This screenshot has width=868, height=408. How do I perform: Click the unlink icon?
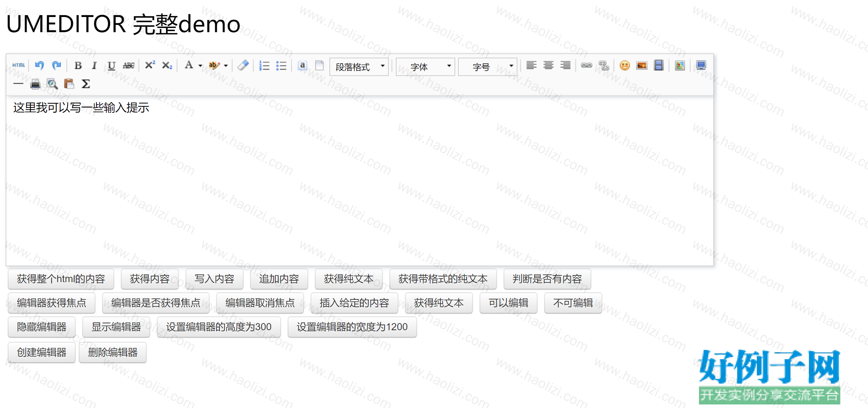(x=604, y=65)
